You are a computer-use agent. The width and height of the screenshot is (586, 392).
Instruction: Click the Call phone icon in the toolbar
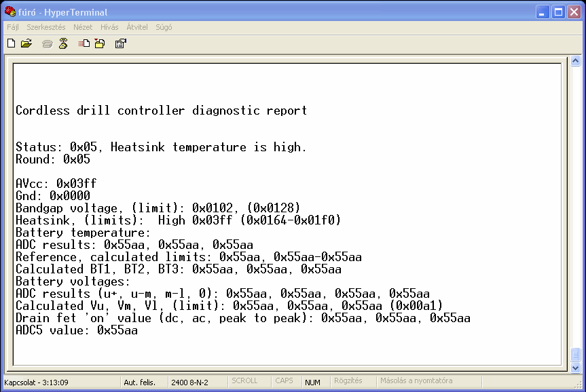[x=47, y=44]
